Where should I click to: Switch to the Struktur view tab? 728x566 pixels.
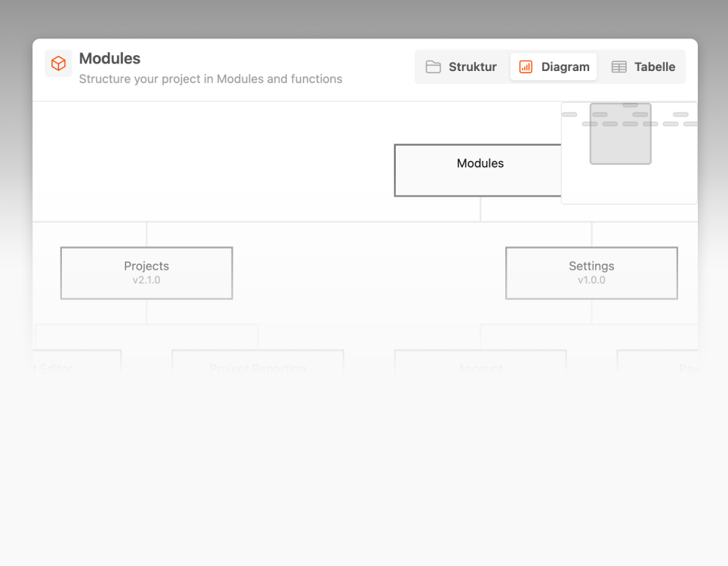click(461, 66)
